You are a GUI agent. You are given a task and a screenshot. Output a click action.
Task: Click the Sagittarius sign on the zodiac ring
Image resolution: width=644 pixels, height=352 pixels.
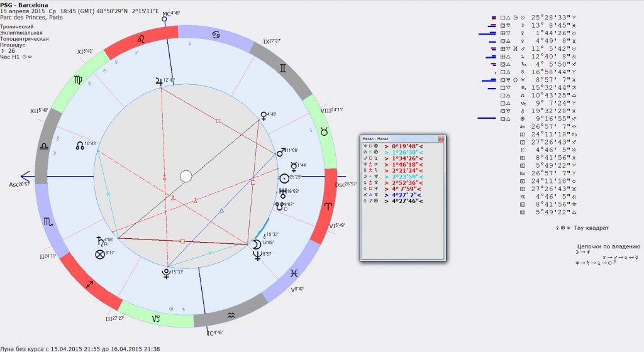coord(90,284)
